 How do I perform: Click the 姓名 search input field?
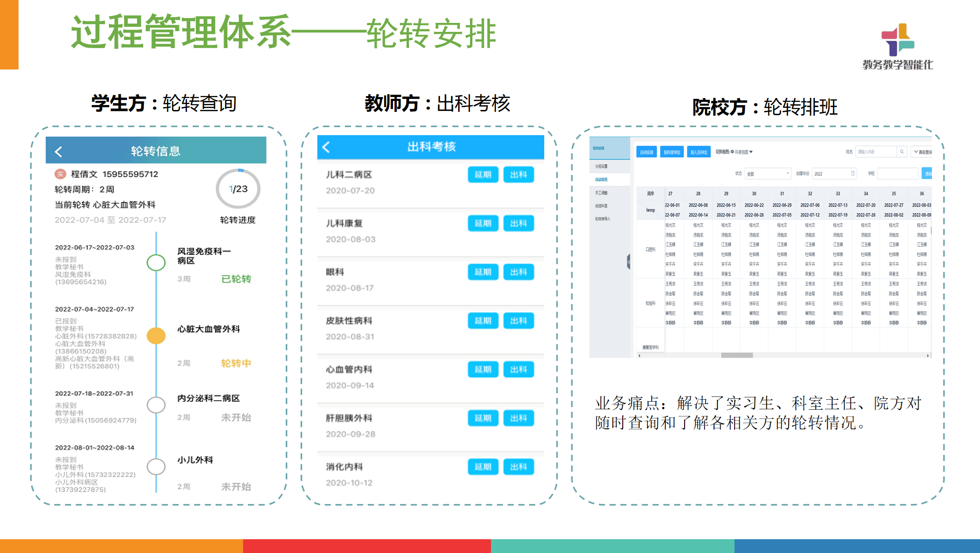875,152
